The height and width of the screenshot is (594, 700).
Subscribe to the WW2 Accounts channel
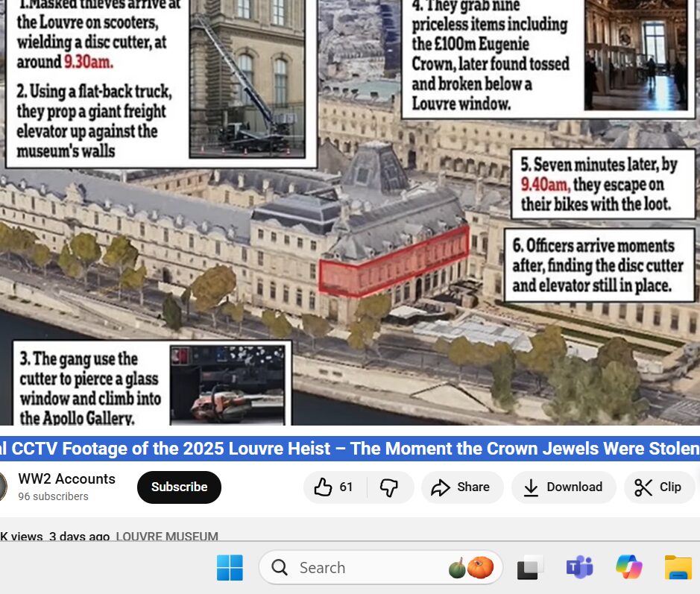(179, 487)
